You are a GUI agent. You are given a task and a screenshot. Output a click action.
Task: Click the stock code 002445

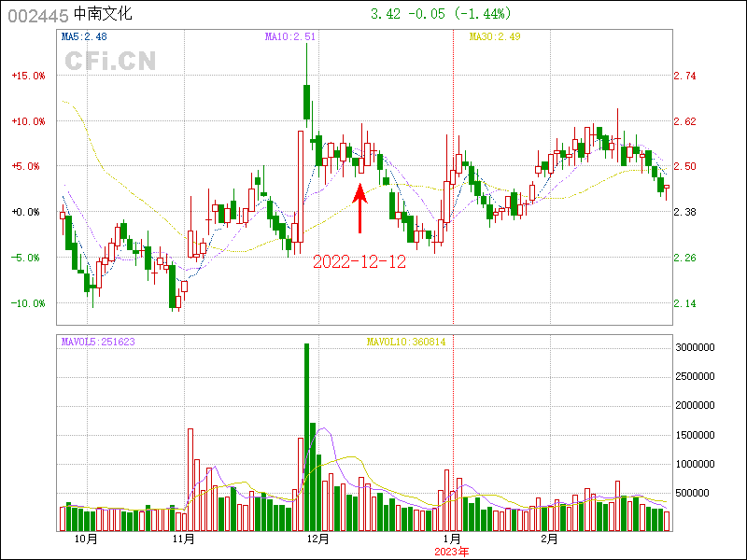pos(37,15)
